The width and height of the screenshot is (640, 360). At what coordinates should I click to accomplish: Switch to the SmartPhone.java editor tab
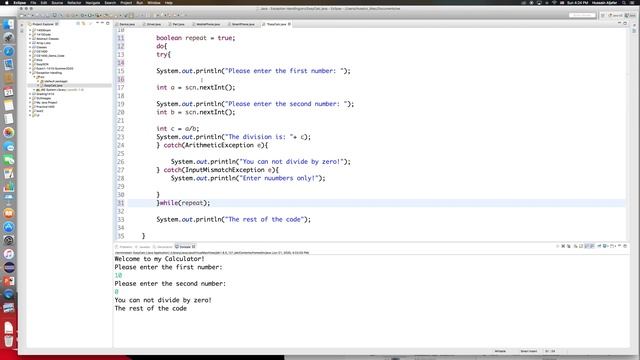pyautogui.click(x=242, y=24)
